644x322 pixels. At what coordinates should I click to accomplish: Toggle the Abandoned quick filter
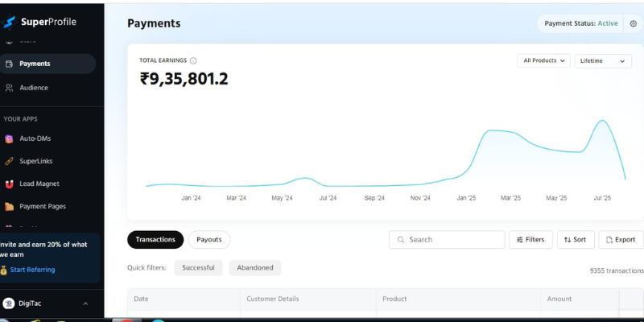click(x=255, y=268)
